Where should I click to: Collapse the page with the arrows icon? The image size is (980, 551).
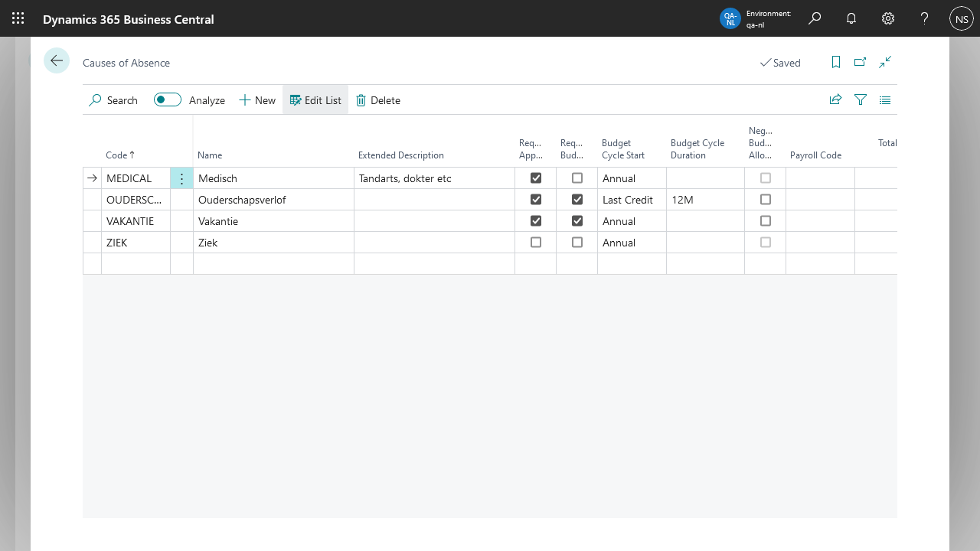pyautogui.click(x=885, y=62)
